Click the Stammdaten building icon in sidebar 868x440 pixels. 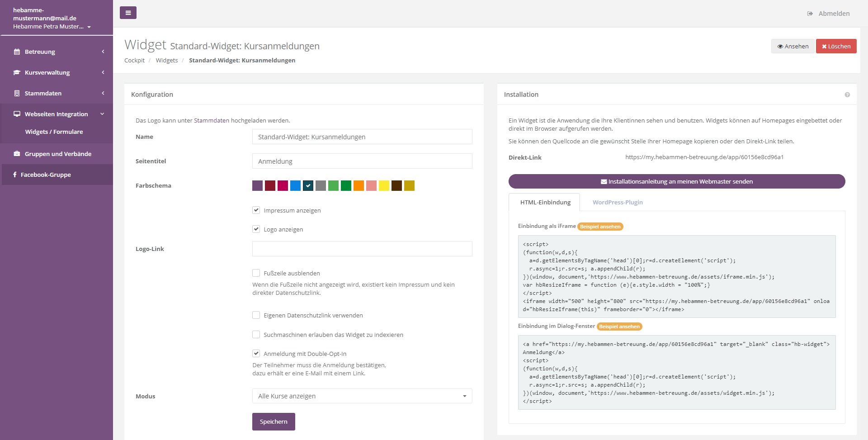coord(17,93)
